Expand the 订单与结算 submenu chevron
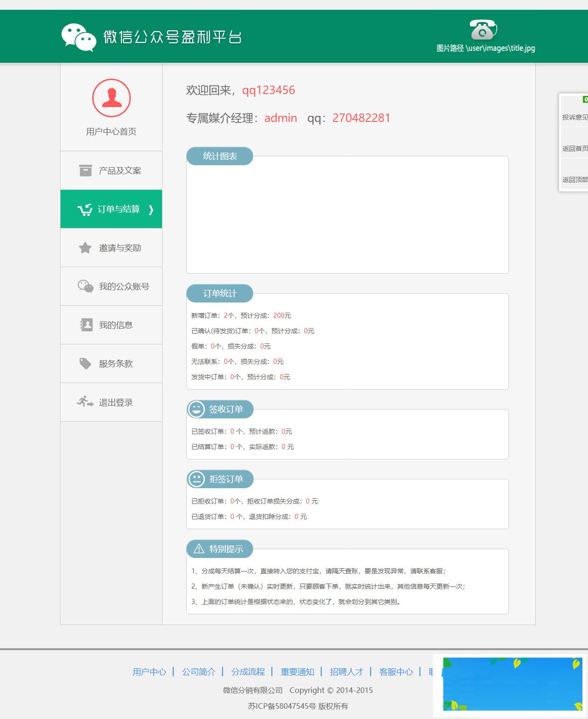 point(150,210)
